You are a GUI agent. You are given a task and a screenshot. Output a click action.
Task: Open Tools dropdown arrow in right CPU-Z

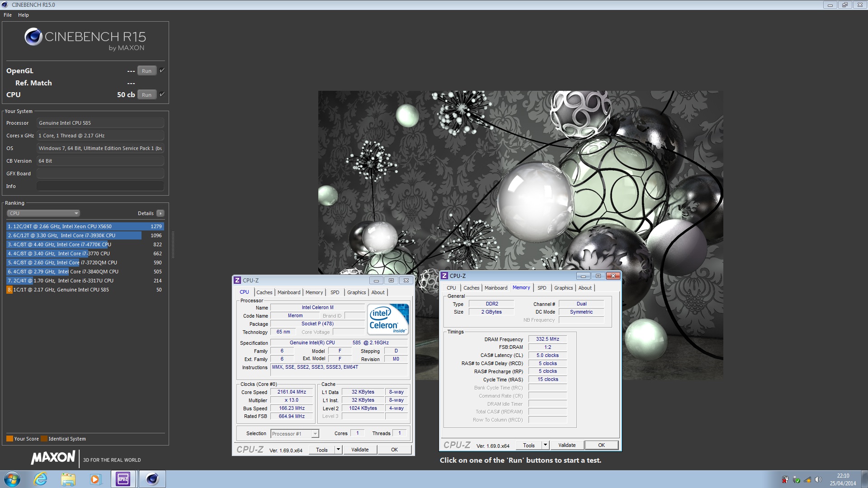(545, 446)
